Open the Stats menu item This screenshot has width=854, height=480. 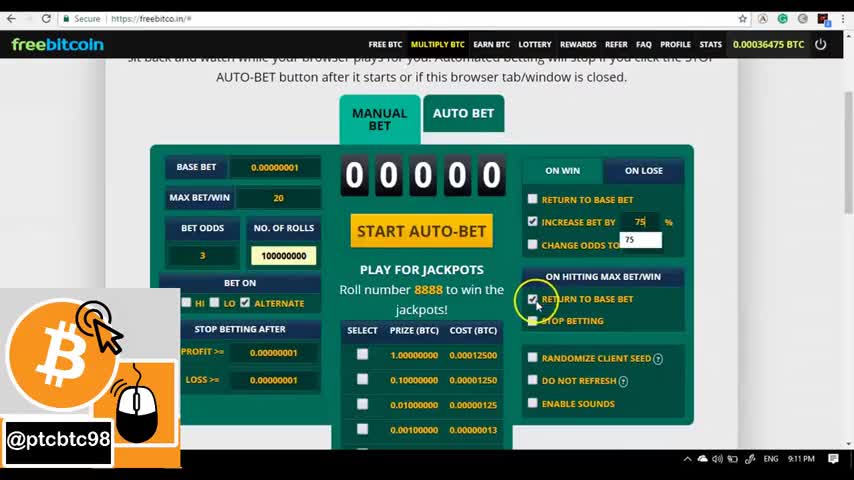710,45
